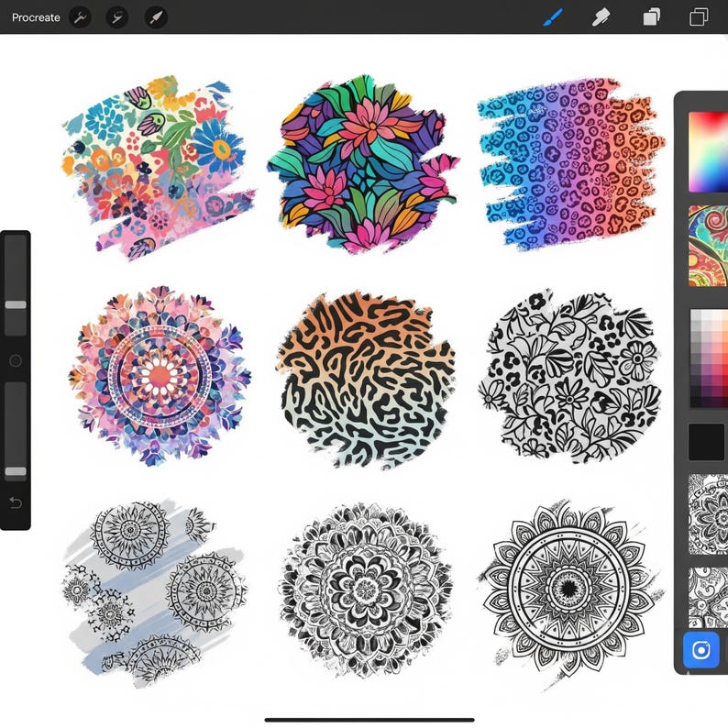728x728 pixels.
Task: Open the Procreate gallery label
Action: point(36,17)
